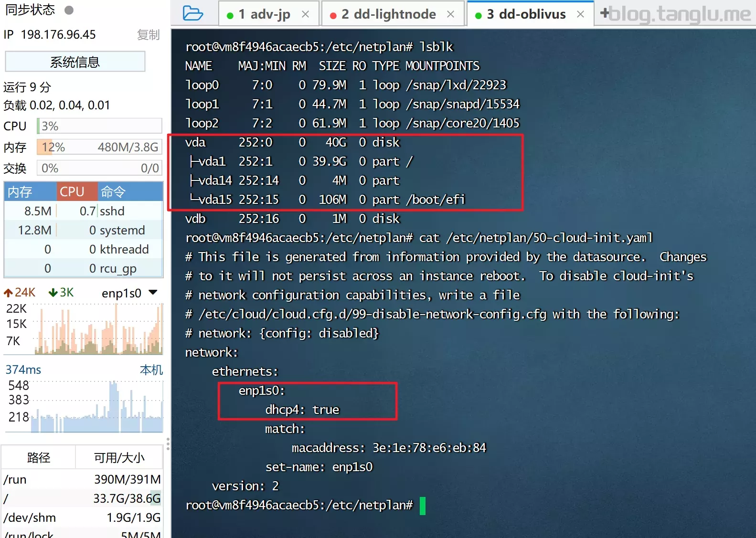
Task: Sort process list by 内存 column
Action: pos(30,191)
